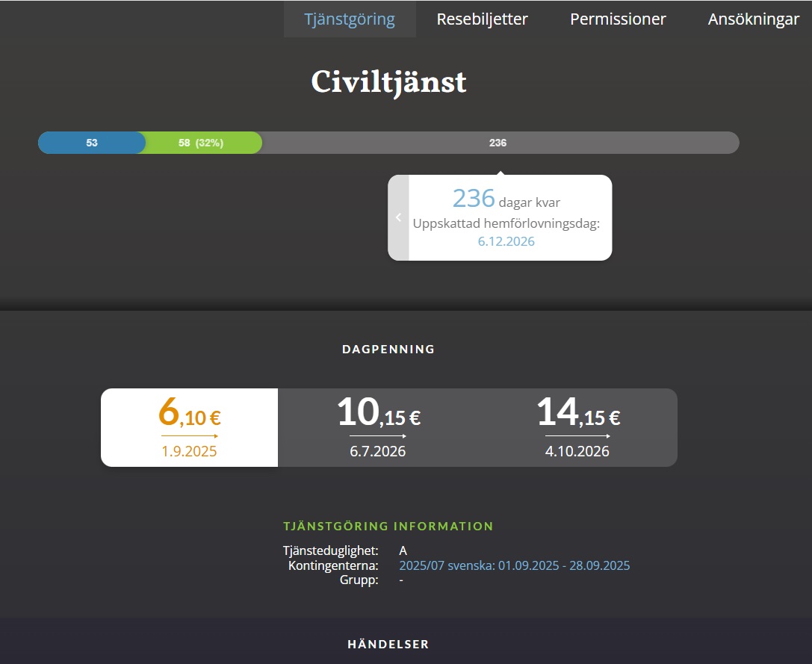Screen dimensions: 812x664
Task: Switch to the Resebiljetter tab
Action: 482,19
